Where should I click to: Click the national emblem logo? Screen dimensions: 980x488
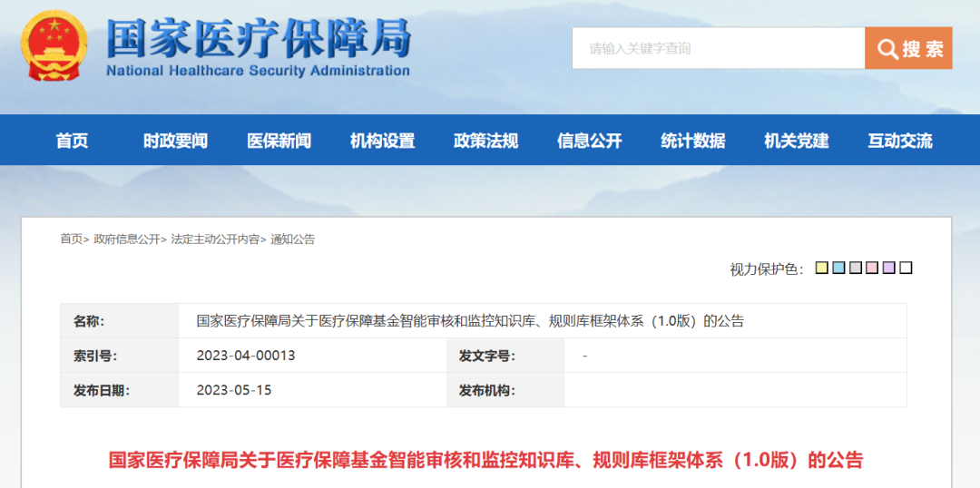pos(54,47)
